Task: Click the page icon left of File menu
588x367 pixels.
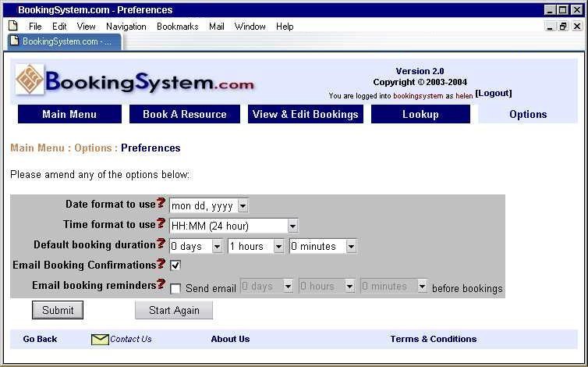Action: (13, 26)
